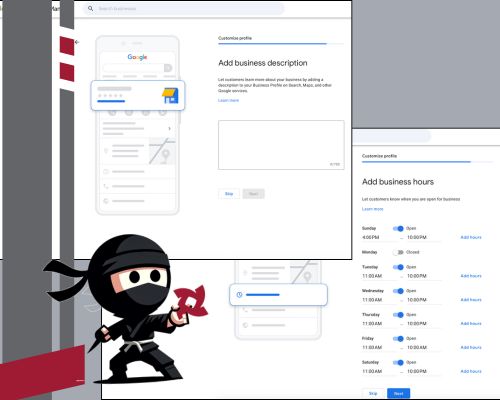
Task: Toggle Tuesday open switch
Action: (398, 267)
